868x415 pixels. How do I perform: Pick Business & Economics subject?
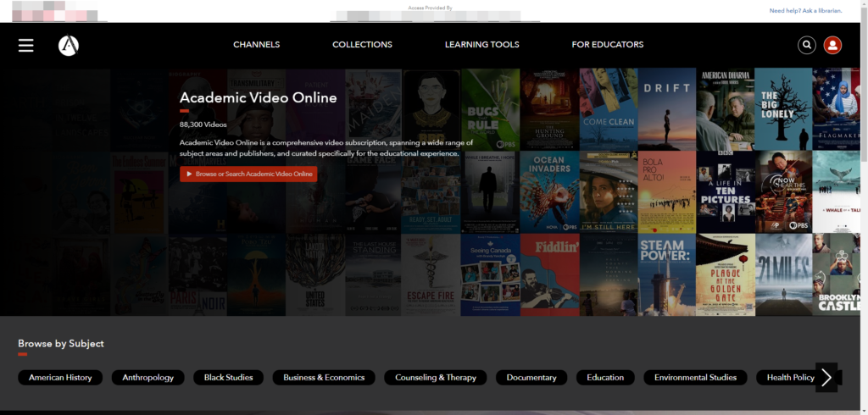pos(324,378)
